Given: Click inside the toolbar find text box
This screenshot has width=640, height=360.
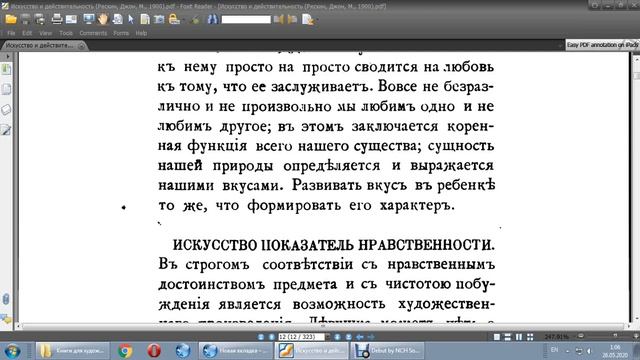Looking at the screenshot, I should tap(246, 19).
